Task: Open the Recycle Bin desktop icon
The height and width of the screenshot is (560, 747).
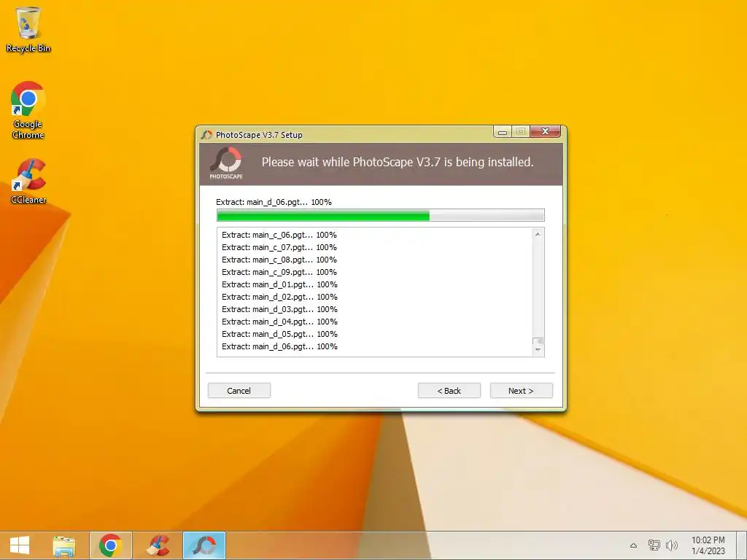Action: 28,29
